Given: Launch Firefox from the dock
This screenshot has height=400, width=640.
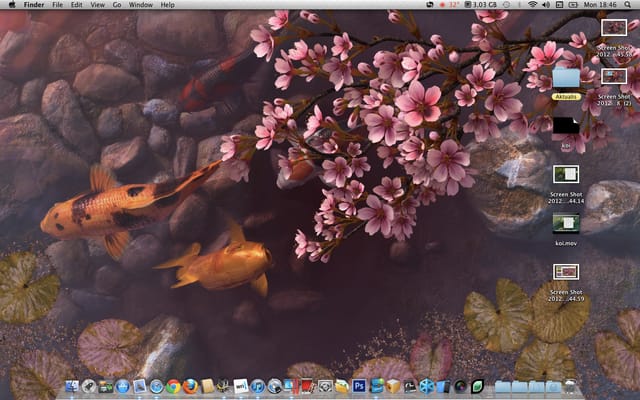Looking at the screenshot, I should (190, 386).
